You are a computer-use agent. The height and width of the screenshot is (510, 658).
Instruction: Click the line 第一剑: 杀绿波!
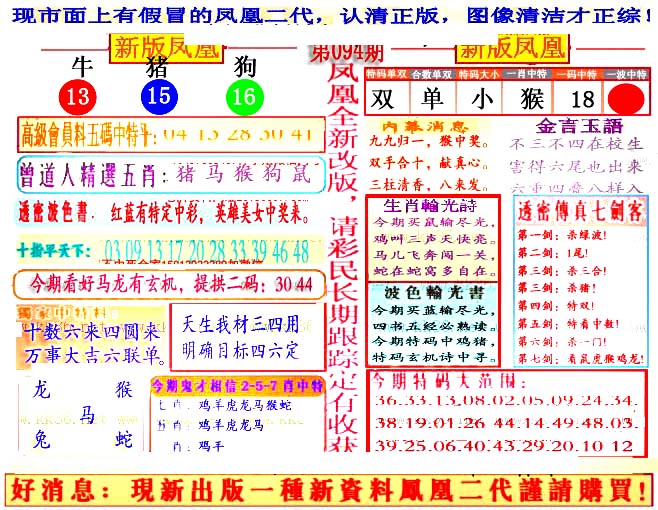click(562, 235)
